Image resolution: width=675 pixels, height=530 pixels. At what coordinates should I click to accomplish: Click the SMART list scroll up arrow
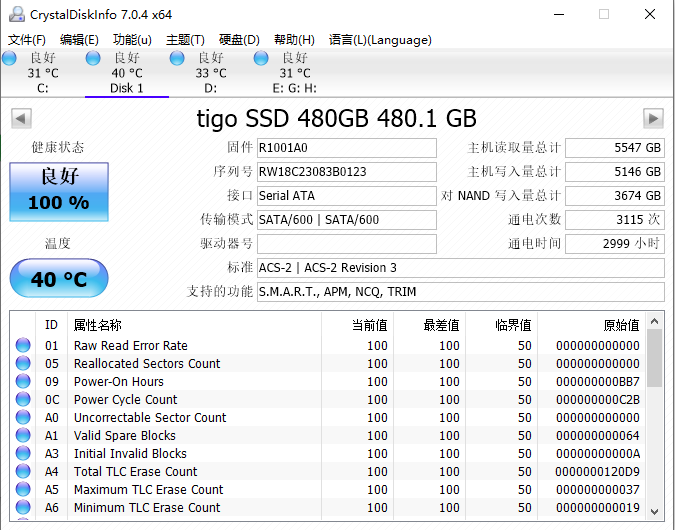(x=654, y=321)
